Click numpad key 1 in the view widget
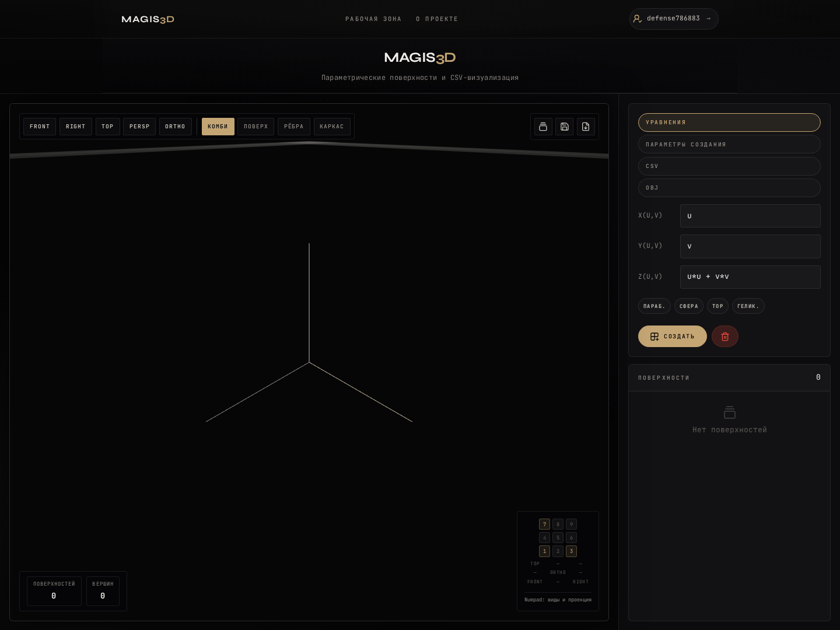 tap(545, 551)
